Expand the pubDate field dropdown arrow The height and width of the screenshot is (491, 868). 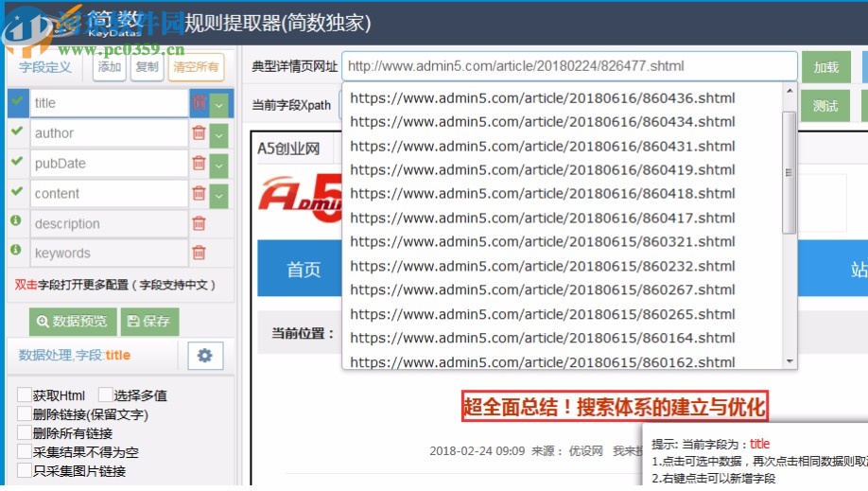click(x=219, y=166)
